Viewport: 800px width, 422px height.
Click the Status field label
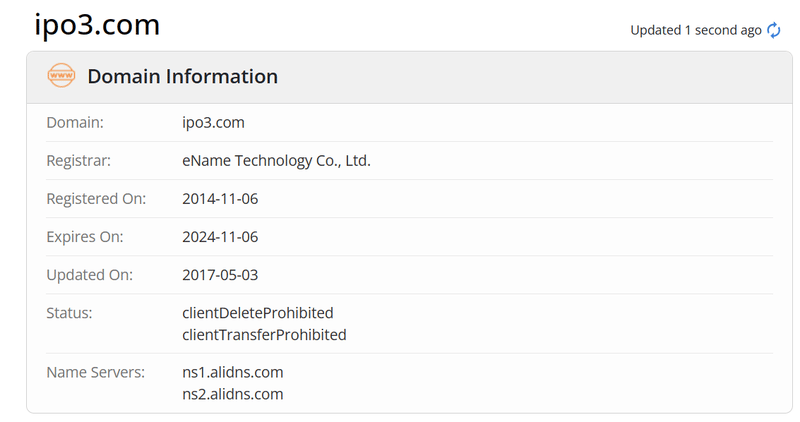click(x=69, y=313)
